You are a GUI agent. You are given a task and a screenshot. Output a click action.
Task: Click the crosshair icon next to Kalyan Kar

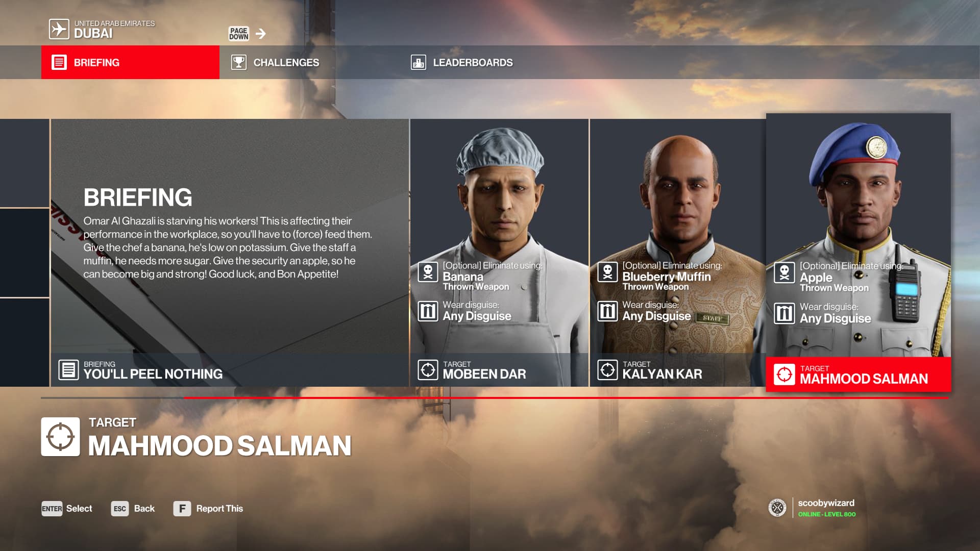pyautogui.click(x=607, y=369)
